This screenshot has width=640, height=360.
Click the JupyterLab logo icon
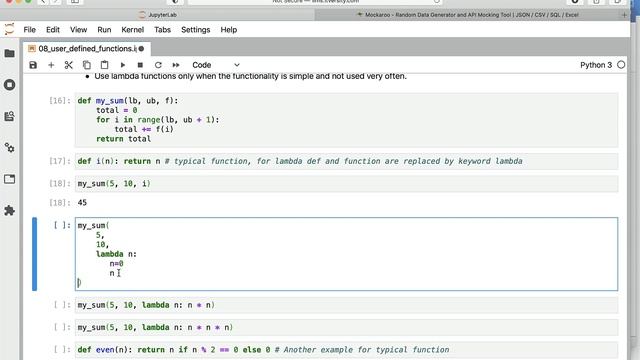click(9, 29)
